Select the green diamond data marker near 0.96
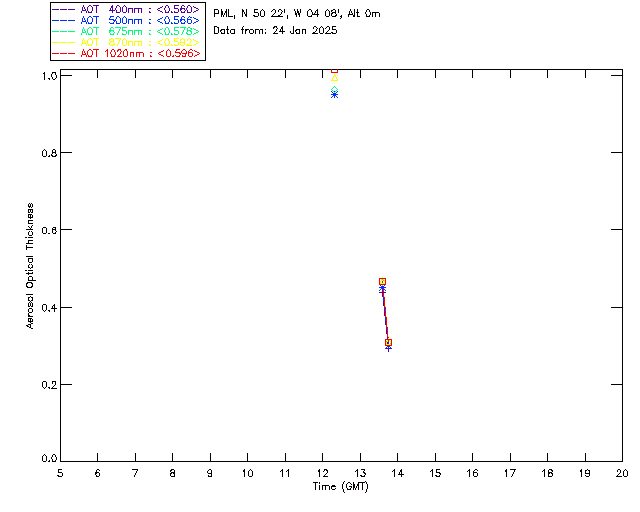Viewport: 640px width, 512px height. tap(335, 89)
